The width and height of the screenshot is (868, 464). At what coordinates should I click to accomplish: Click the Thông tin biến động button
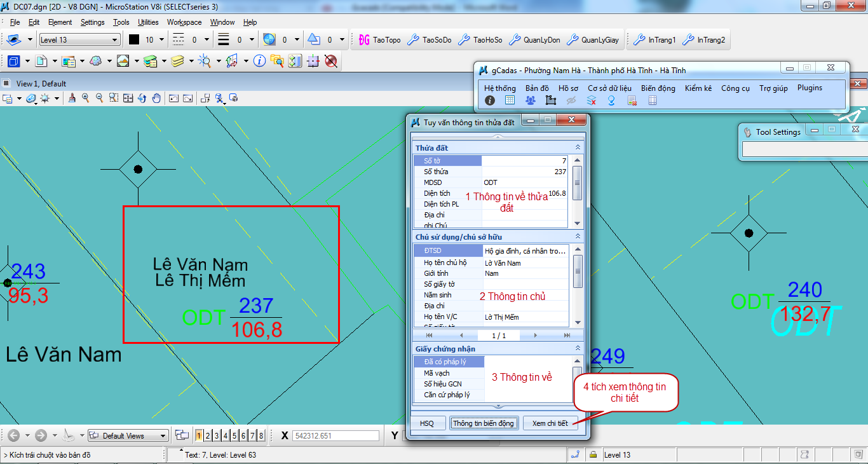click(x=484, y=423)
